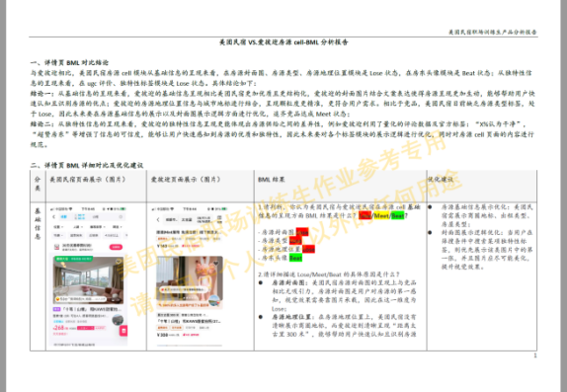The width and height of the screenshot is (567, 392).
Task: Click round host avatar on Airbnb listing photo
Action: coord(214,300)
